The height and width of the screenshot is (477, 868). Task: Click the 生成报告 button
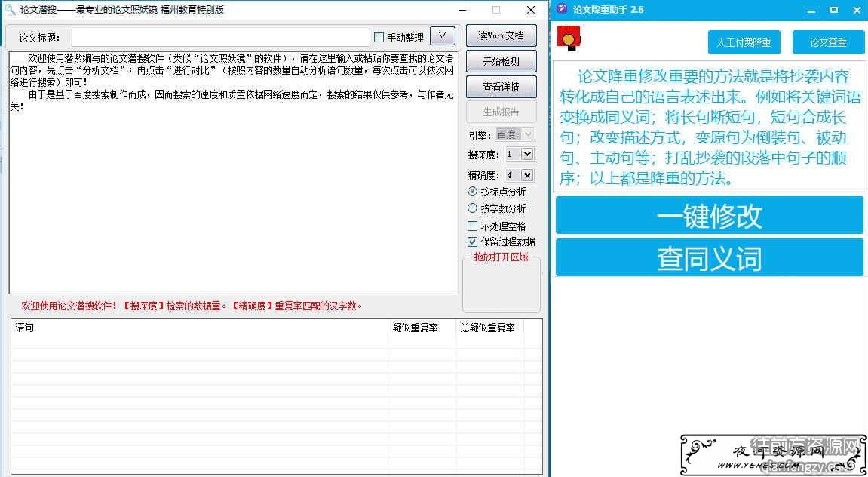point(501,112)
